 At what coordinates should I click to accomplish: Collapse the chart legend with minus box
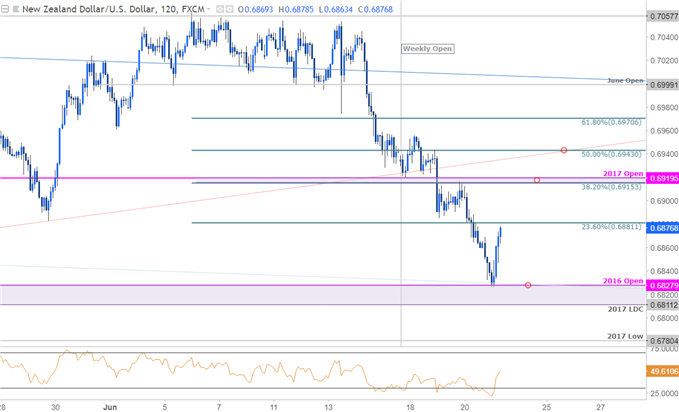coord(5,9)
